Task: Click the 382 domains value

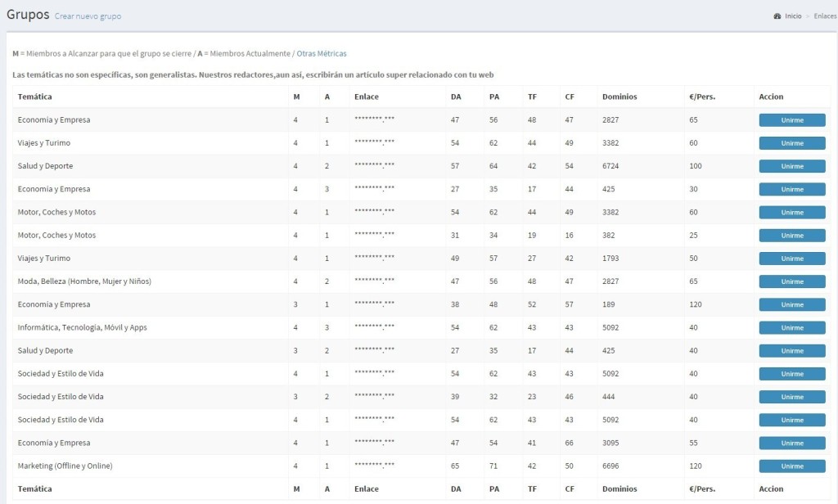Action: [x=609, y=235]
